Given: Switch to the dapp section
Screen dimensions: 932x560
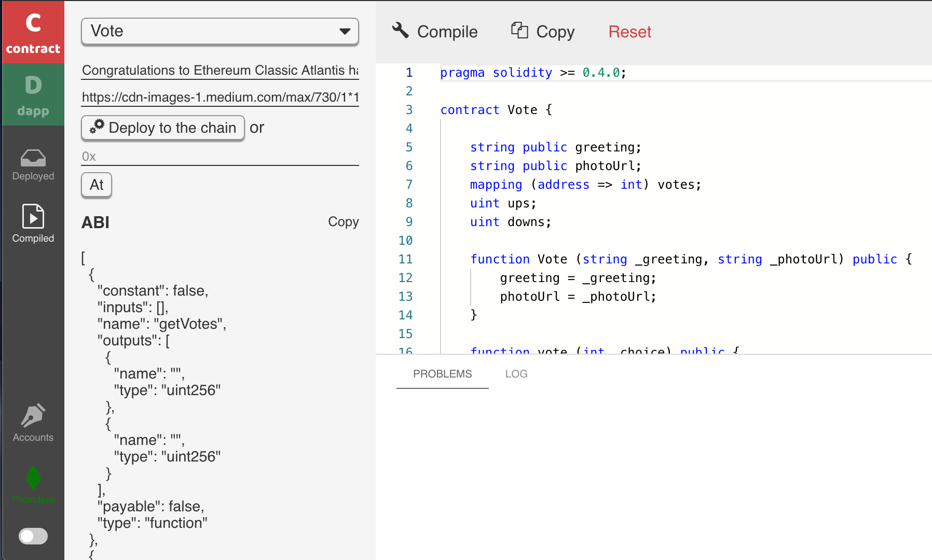Looking at the screenshot, I should (x=33, y=94).
